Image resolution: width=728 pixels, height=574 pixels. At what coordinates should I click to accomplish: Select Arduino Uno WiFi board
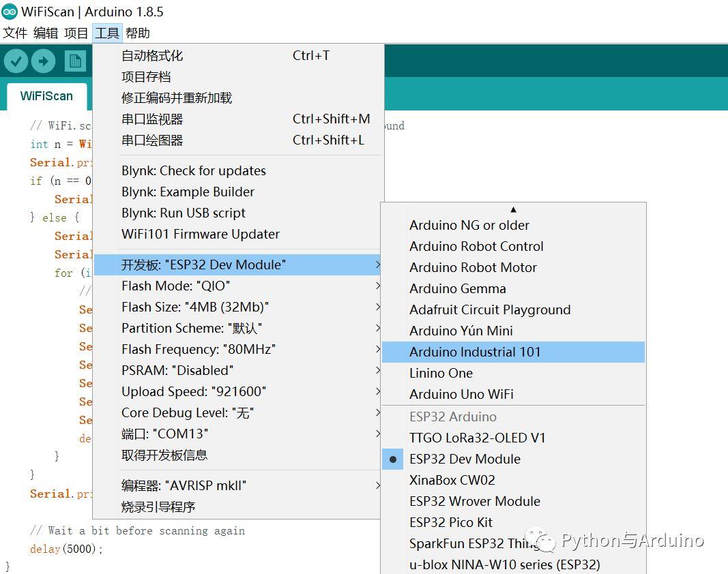coord(513,395)
